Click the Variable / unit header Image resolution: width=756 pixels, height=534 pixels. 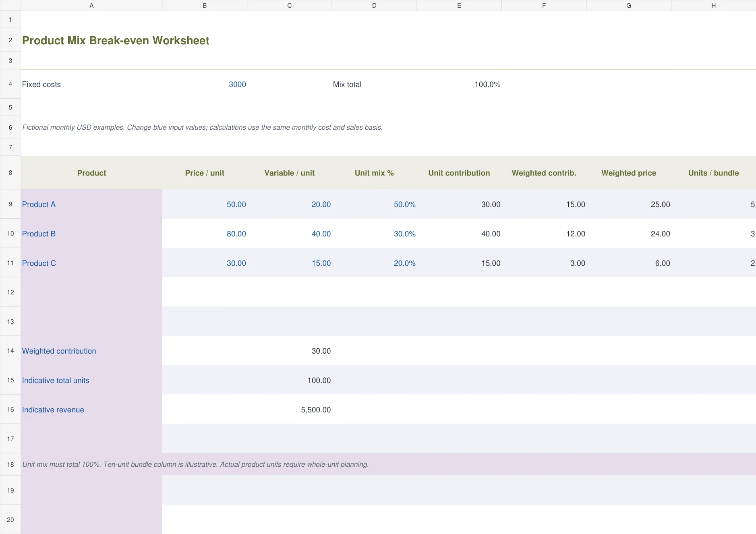coord(290,173)
